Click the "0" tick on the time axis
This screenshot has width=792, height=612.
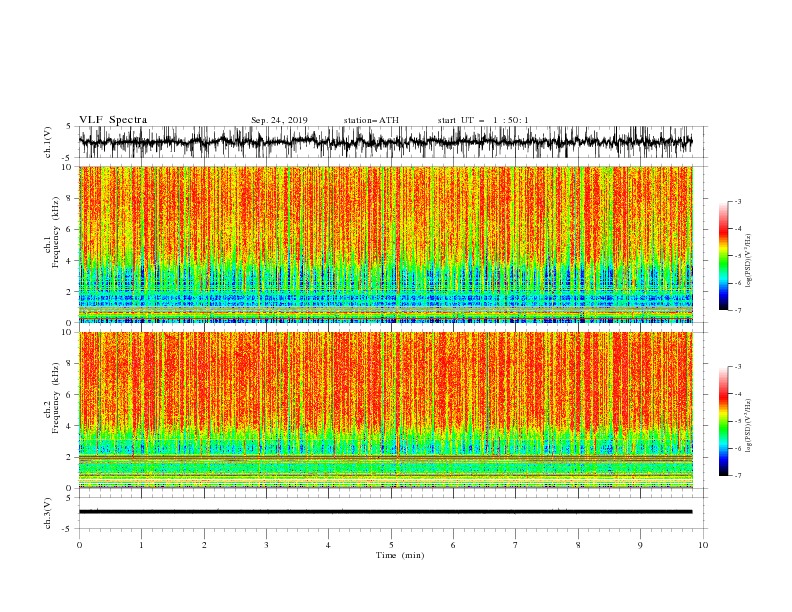[79, 545]
